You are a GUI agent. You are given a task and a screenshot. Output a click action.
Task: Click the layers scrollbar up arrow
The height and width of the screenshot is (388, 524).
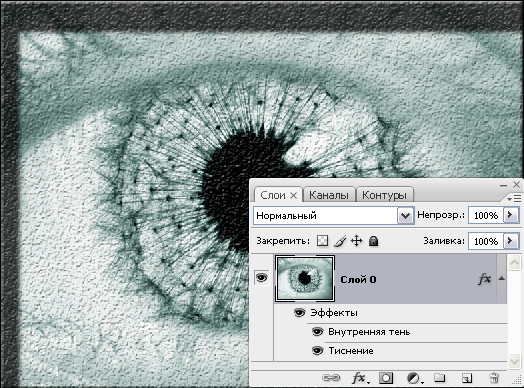[x=514, y=262]
